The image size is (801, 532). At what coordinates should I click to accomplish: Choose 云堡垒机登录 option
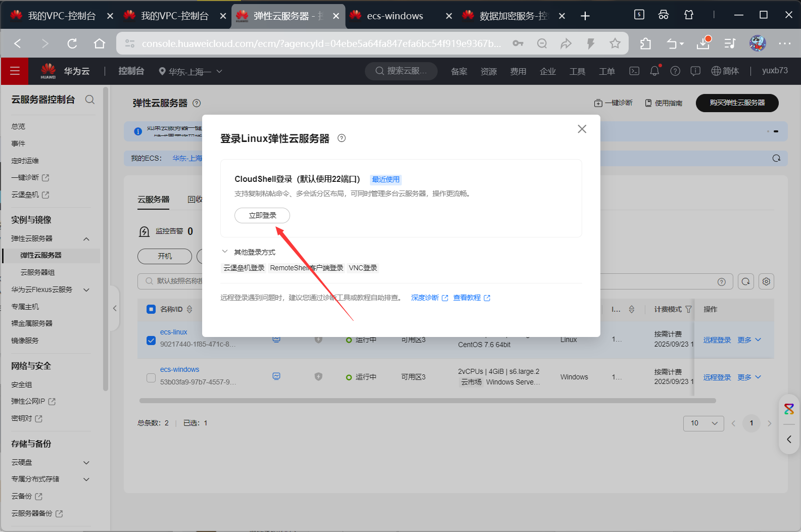tap(244, 268)
